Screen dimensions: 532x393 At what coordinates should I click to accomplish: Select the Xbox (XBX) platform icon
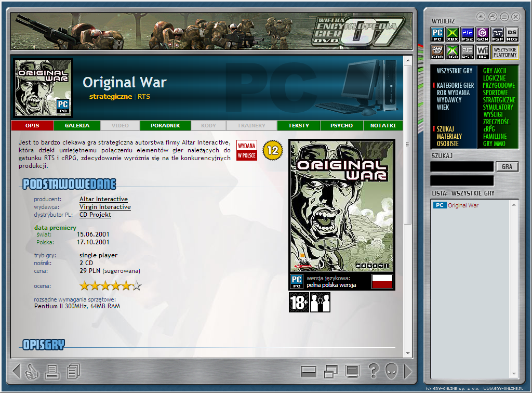[x=452, y=34]
